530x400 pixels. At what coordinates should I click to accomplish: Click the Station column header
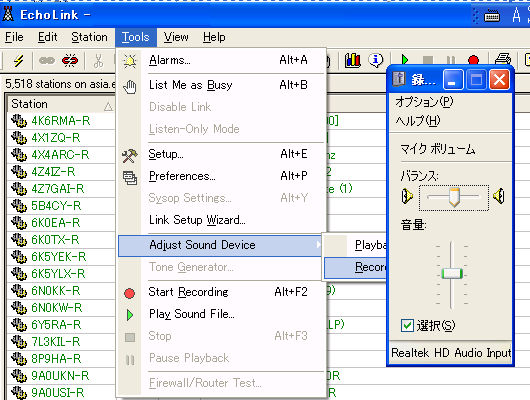coord(61,104)
